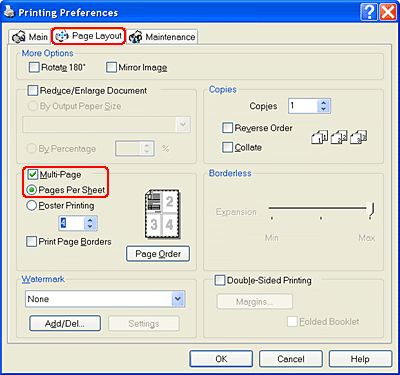Viewport: 400px width, 375px height.
Task: Click the Add/Del... watermark button
Action: 65,323
